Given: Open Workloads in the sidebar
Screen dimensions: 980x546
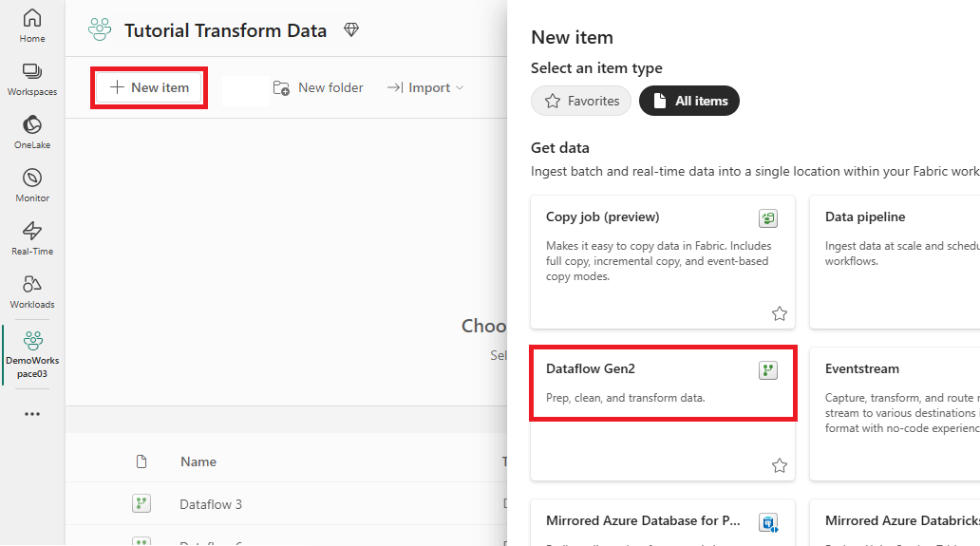Looking at the screenshot, I should (32, 292).
